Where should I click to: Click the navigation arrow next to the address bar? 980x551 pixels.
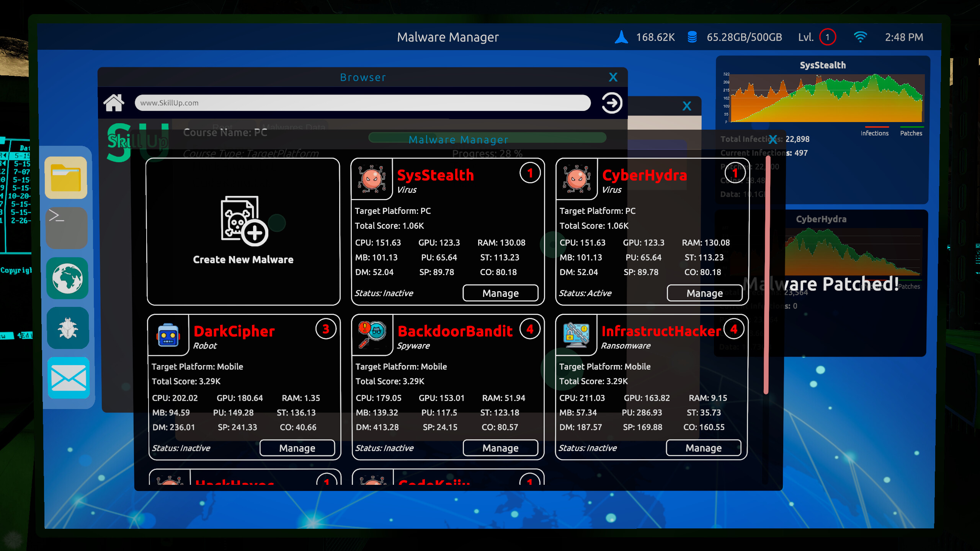(611, 103)
